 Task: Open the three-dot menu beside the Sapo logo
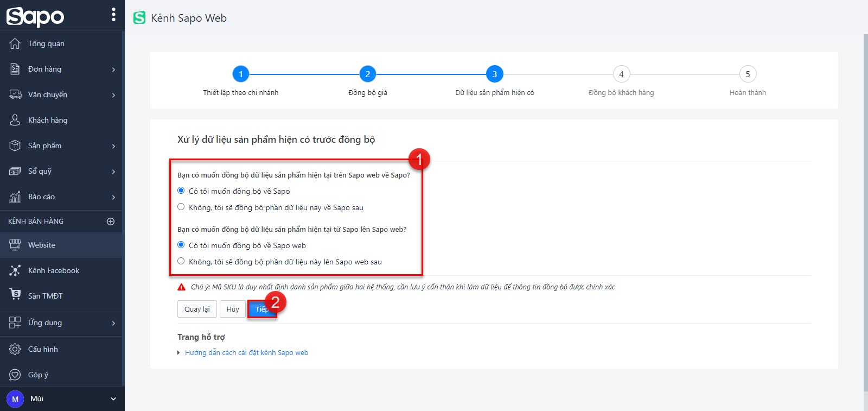point(113,15)
